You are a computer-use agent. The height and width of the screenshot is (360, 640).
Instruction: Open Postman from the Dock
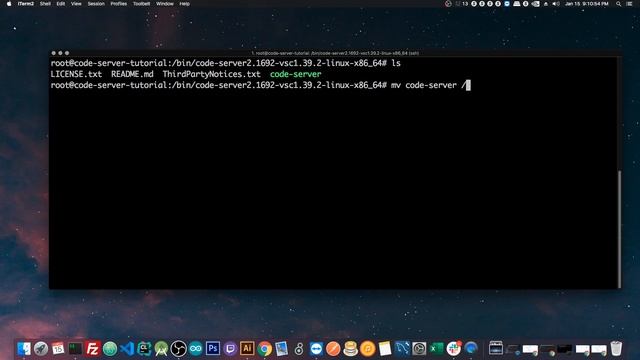(x=333, y=349)
